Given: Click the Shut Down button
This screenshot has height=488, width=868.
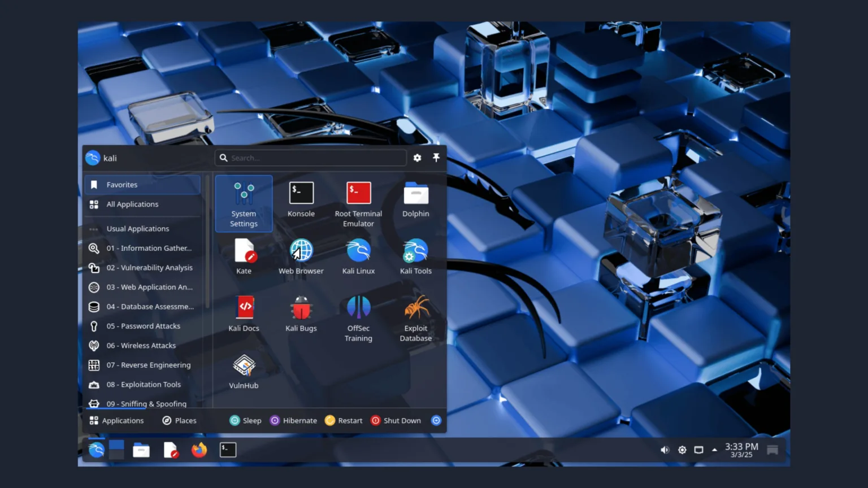Looking at the screenshot, I should coord(396,420).
